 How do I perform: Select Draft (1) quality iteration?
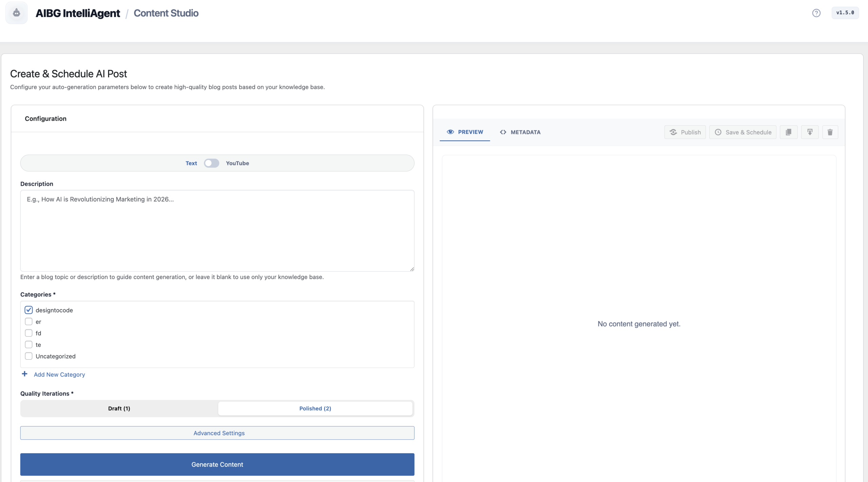pos(119,408)
